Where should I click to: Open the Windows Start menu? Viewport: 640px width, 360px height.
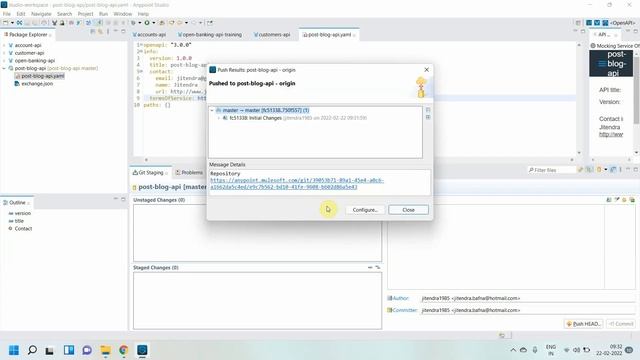[13, 350]
